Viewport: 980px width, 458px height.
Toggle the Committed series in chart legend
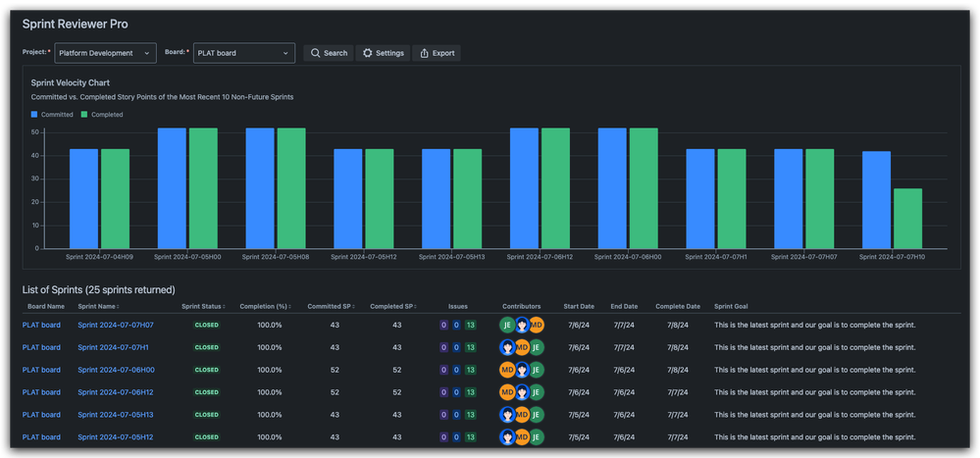(x=53, y=115)
